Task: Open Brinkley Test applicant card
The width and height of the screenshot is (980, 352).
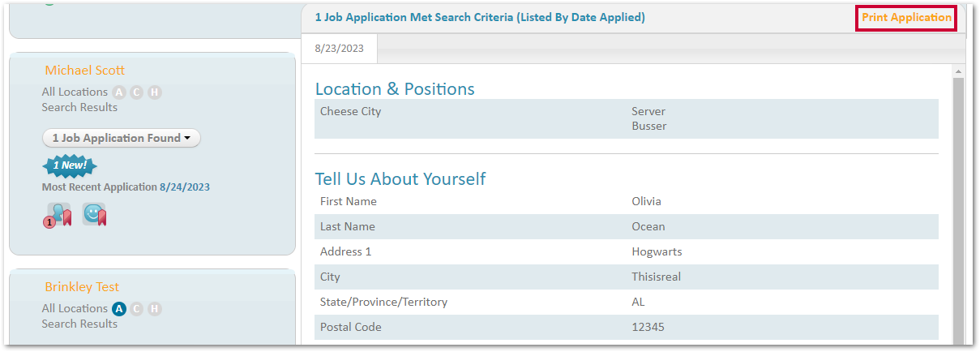Action: [x=82, y=287]
